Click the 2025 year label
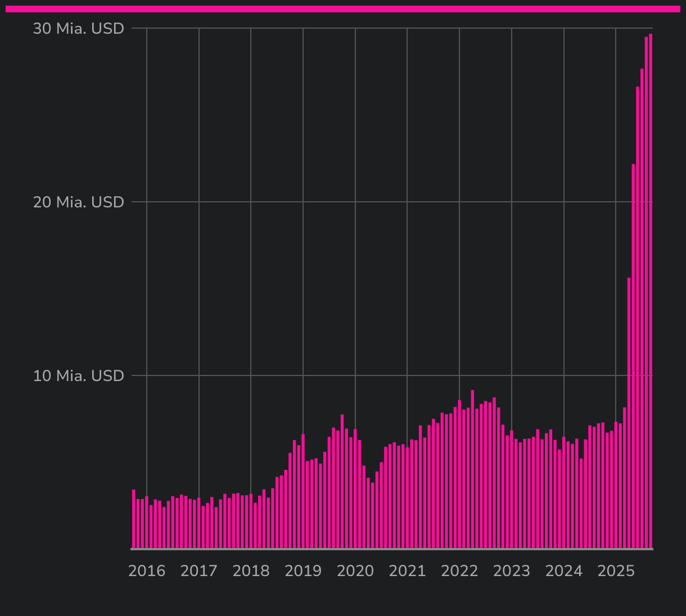 coord(616,571)
